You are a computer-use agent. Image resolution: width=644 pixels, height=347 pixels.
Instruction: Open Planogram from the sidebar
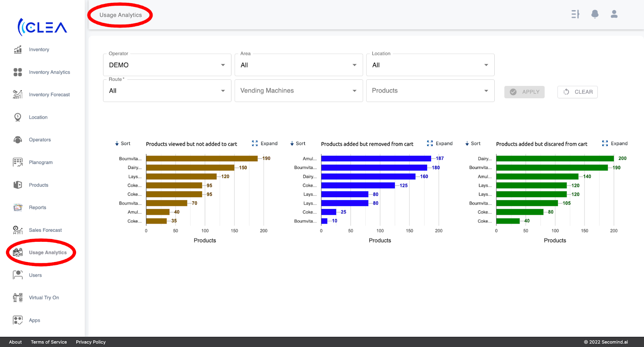(x=41, y=162)
